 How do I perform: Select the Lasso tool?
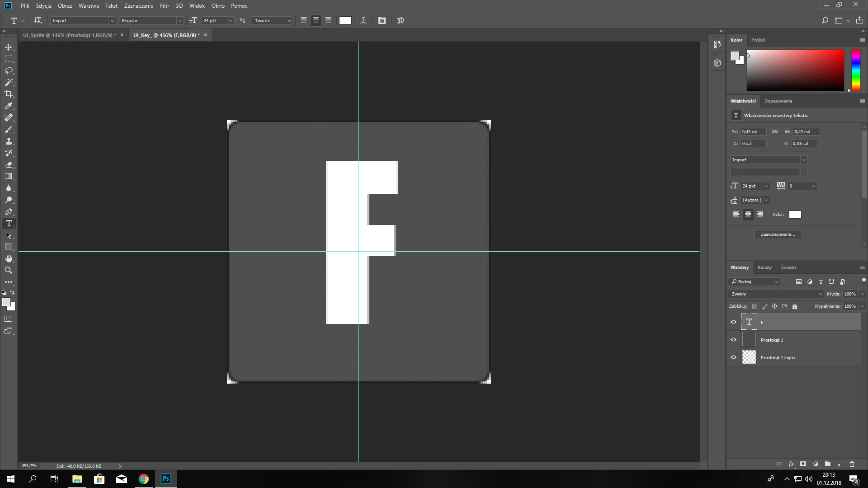pos(9,70)
